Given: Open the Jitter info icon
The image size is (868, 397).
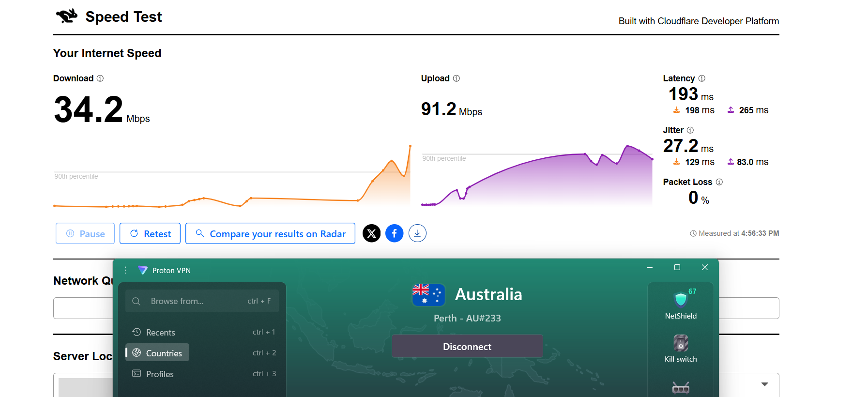Looking at the screenshot, I should 690,130.
